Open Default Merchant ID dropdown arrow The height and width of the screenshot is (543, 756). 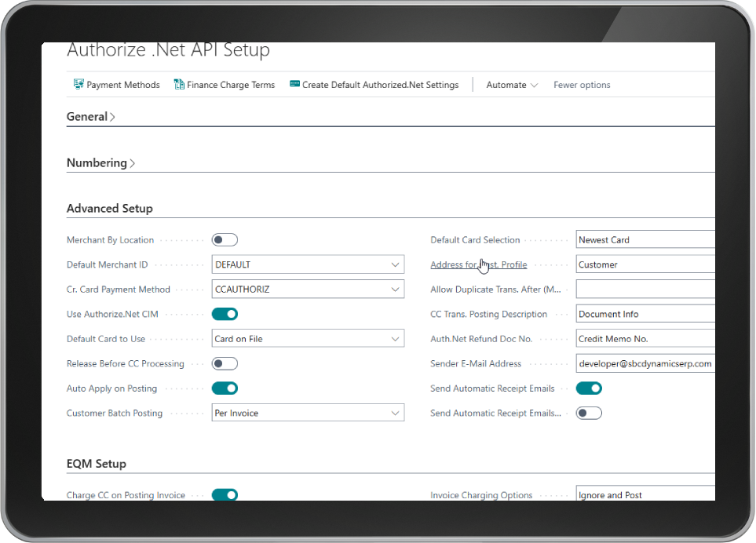coord(396,264)
